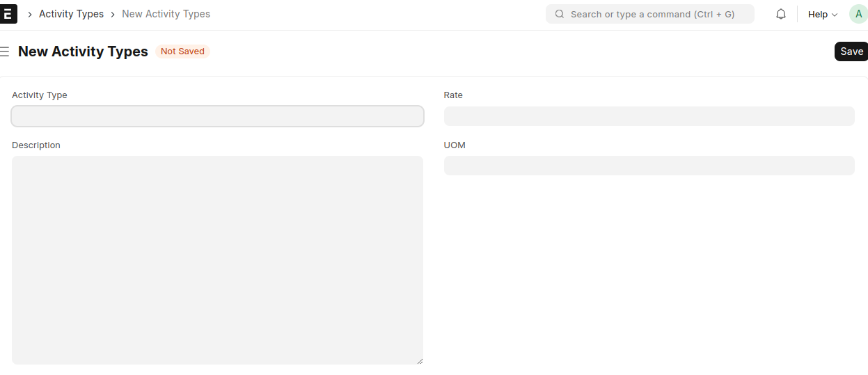Click the Description field label
This screenshot has width=868, height=375.
(36, 145)
